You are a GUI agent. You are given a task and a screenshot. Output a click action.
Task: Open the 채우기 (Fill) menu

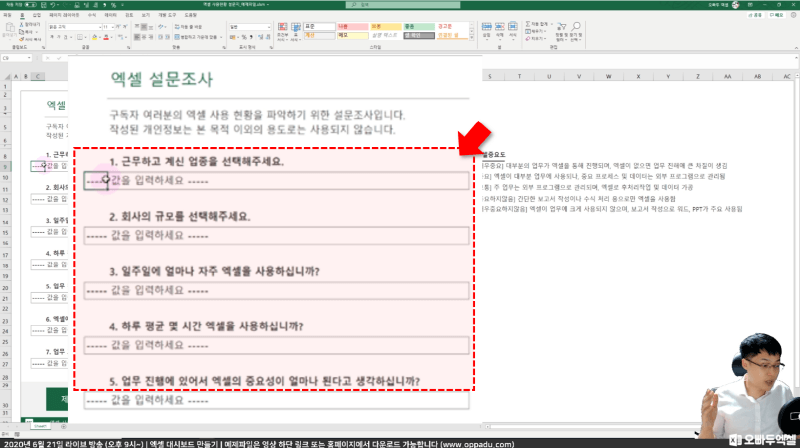tap(535, 31)
